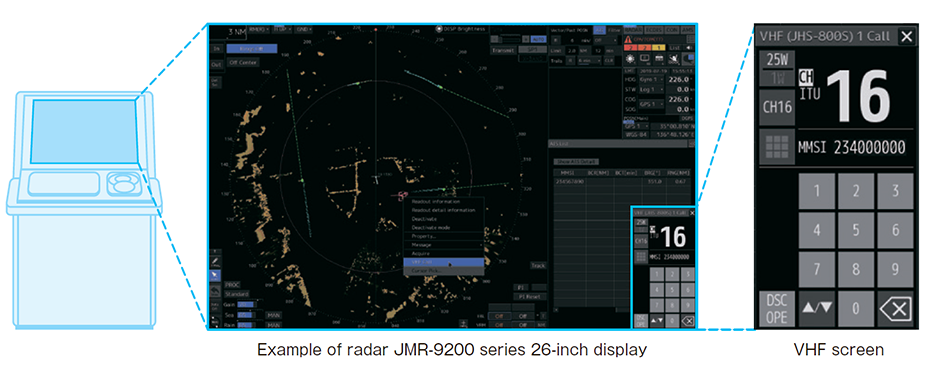Viewport: 930px width, 367px height.
Task: Click the sun brightness icon in the radar icon row
Action: click(x=630, y=59)
